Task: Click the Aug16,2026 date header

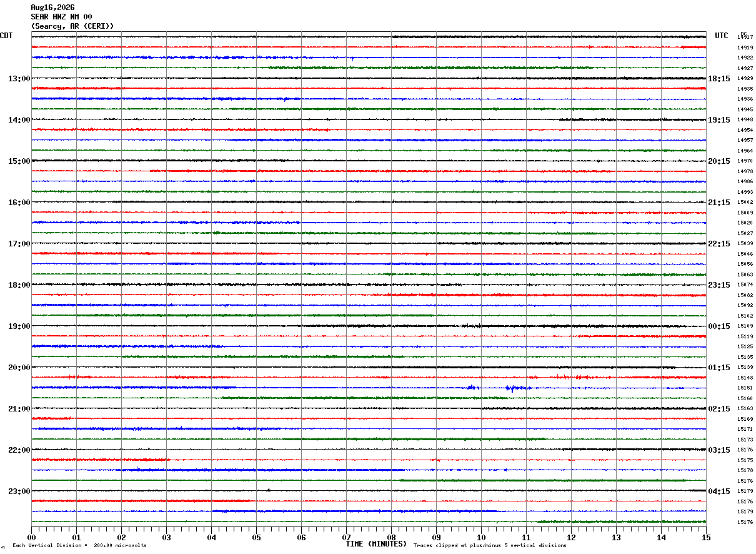Action: click(x=52, y=8)
